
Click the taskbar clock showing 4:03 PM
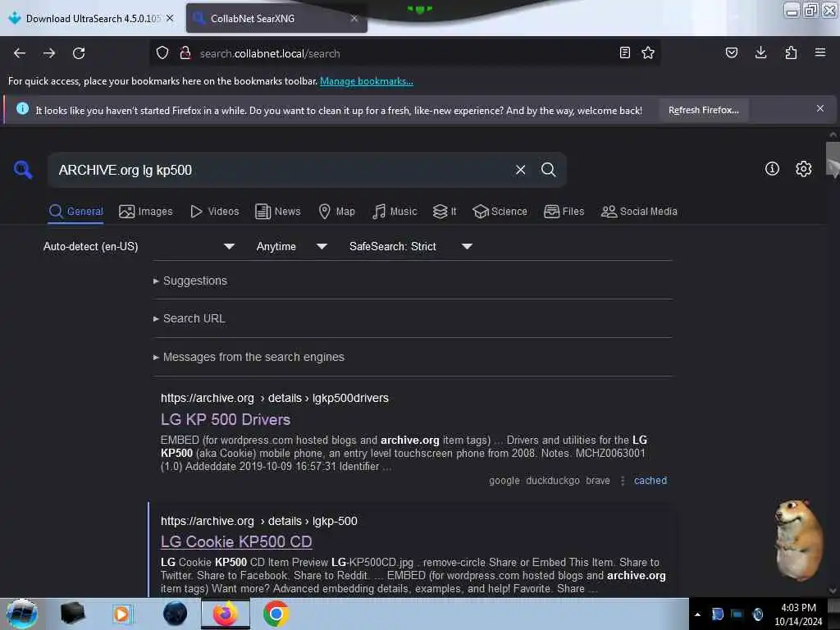click(x=798, y=614)
